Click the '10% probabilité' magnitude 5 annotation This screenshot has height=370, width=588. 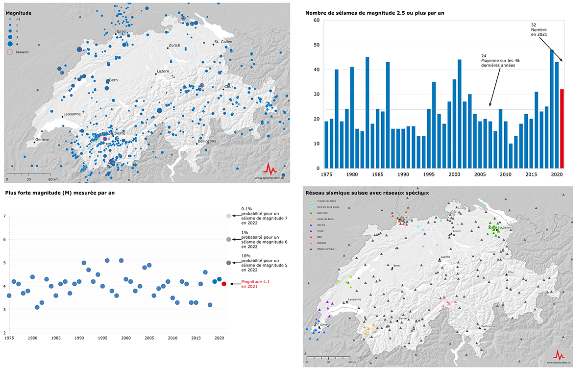click(264, 263)
